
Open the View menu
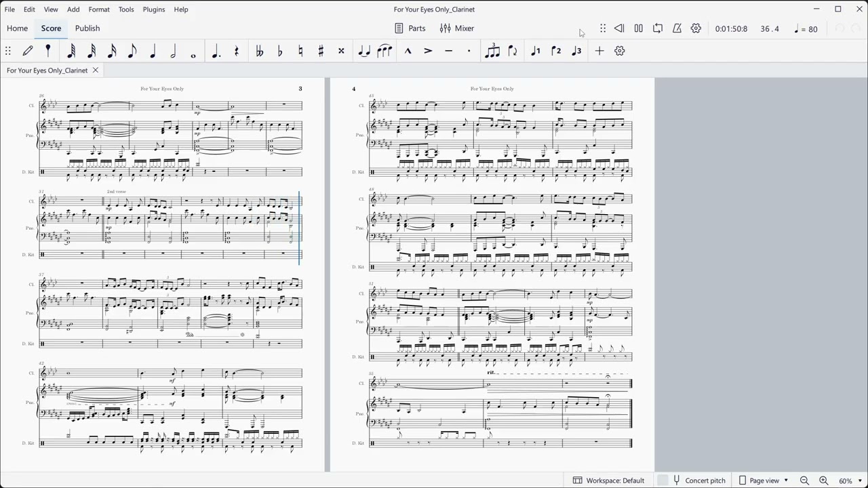coord(51,9)
